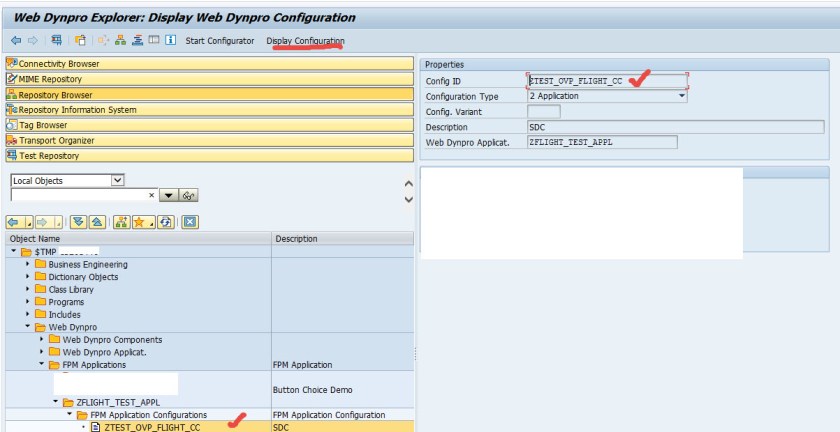
Task: Open the Local Objects dropdown
Action: click(x=118, y=180)
